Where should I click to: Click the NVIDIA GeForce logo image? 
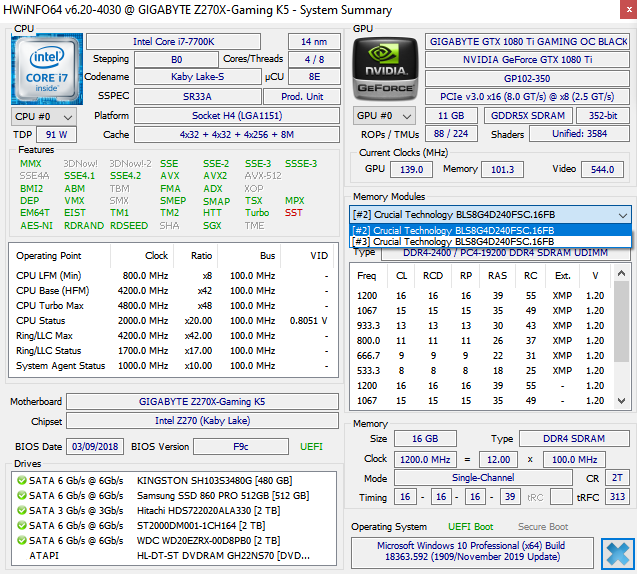385,69
